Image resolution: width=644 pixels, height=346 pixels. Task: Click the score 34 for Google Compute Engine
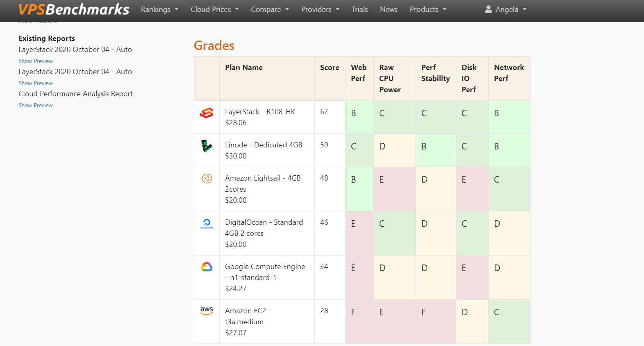pyautogui.click(x=324, y=267)
